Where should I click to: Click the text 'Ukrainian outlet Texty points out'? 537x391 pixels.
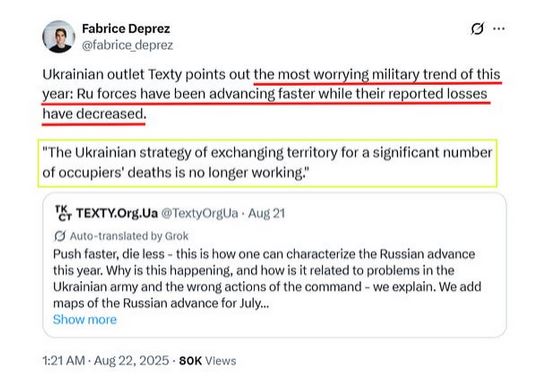coord(146,74)
